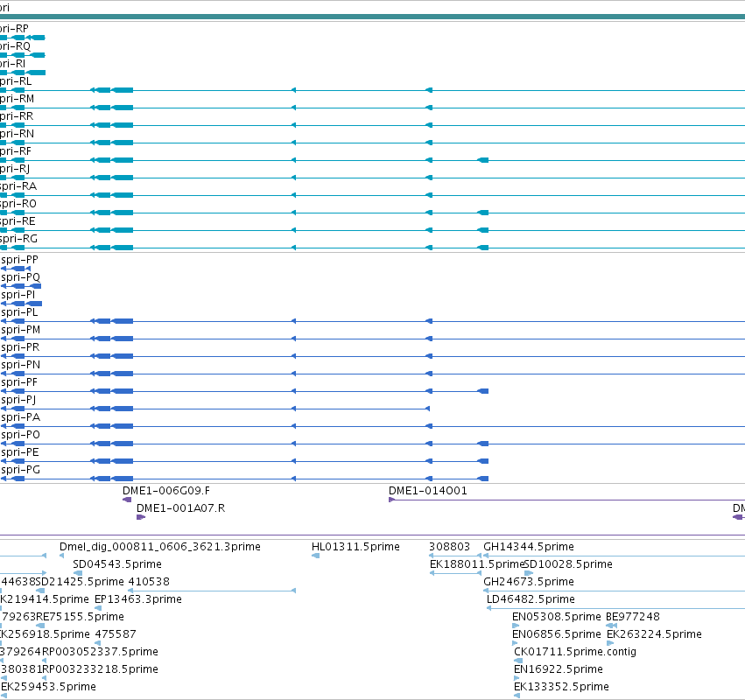Image resolution: width=745 pixels, height=700 pixels.
Task: Click the SD04543.5prime EST arrow glyph
Action: [x=78, y=573]
